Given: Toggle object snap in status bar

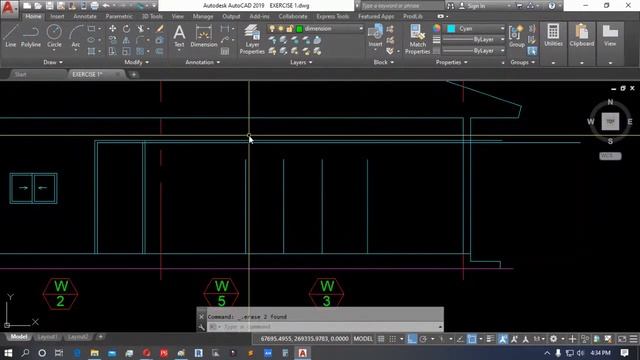Looking at the screenshot, I should tap(472, 339).
